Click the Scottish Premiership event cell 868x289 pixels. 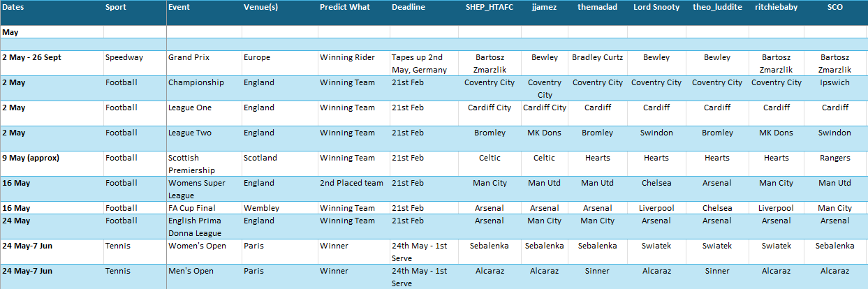pos(193,163)
